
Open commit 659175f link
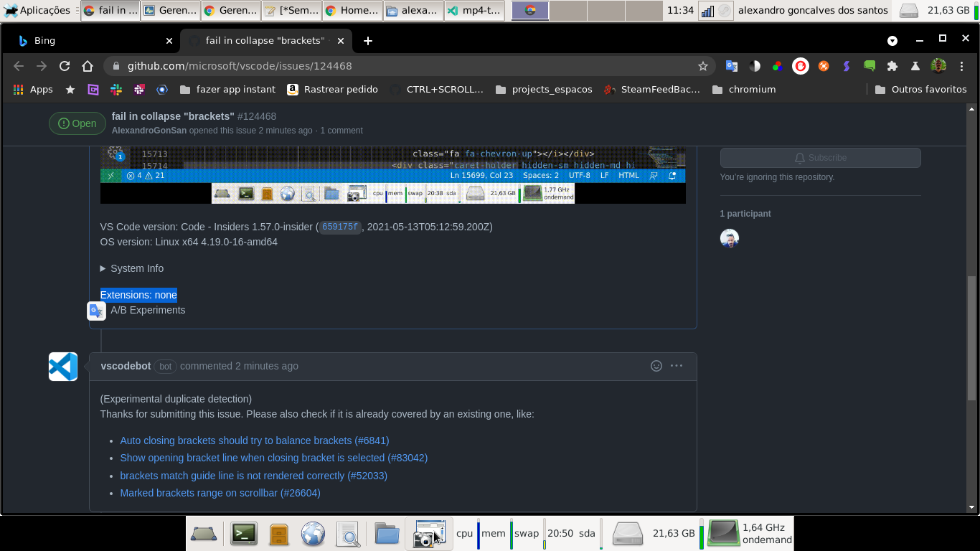340,227
